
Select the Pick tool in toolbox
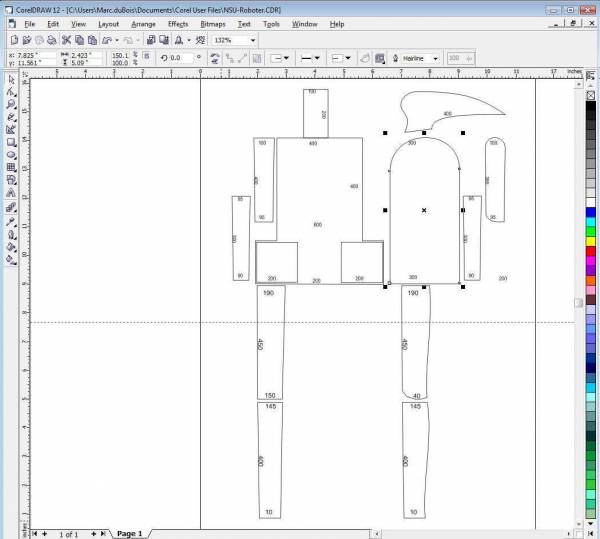(x=11, y=78)
